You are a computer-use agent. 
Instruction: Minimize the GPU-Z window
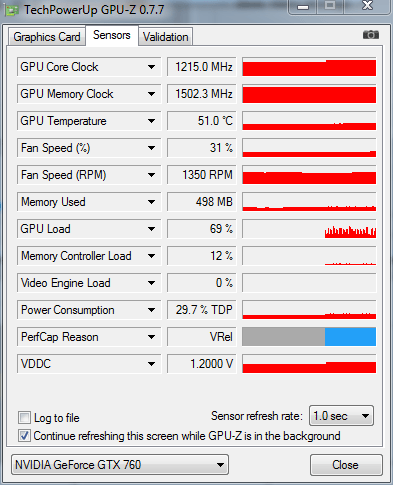pos(303,7)
